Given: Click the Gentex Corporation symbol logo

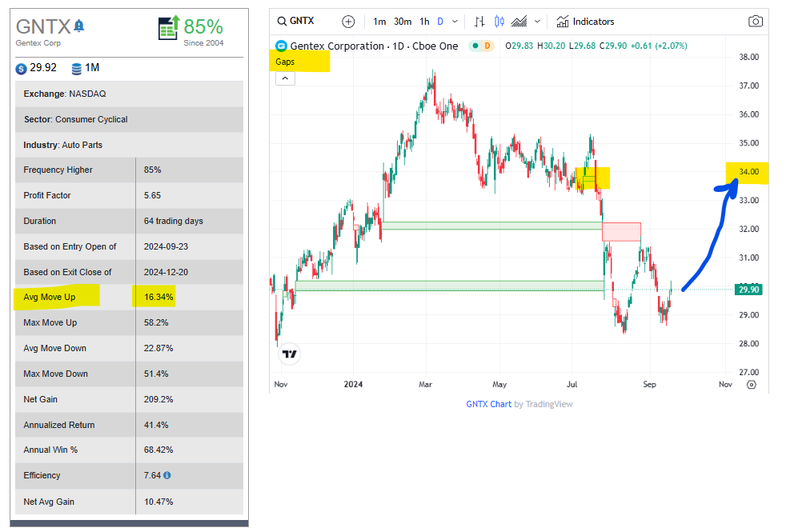Looking at the screenshot, I should pyautogui.click(x=281, y=46).
